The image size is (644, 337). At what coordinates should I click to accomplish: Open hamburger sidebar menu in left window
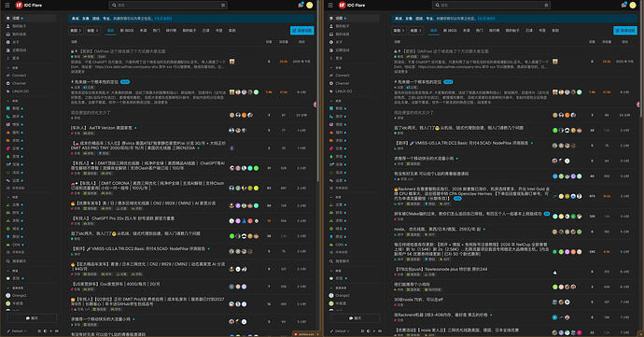click(x=7, y=6)
